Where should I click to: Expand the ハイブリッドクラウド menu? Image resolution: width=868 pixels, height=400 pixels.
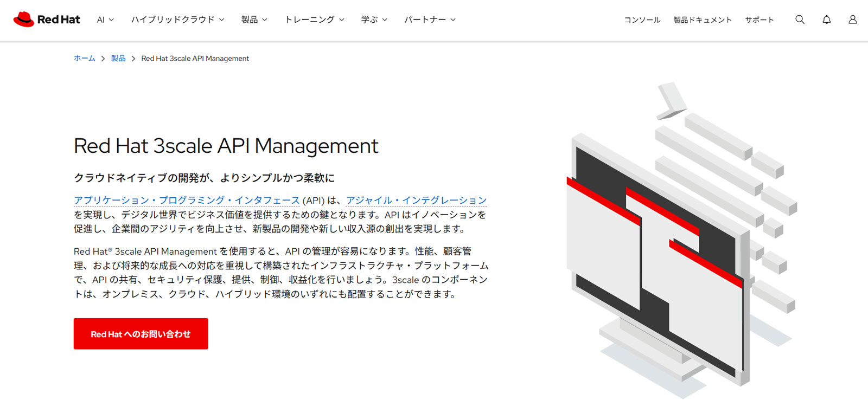coord(177,20)
